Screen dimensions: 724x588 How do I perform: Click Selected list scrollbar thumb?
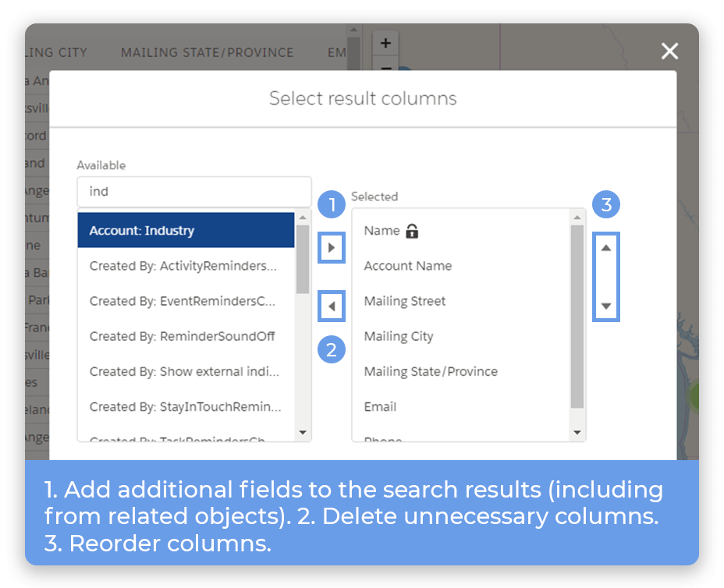coord(577,317)
